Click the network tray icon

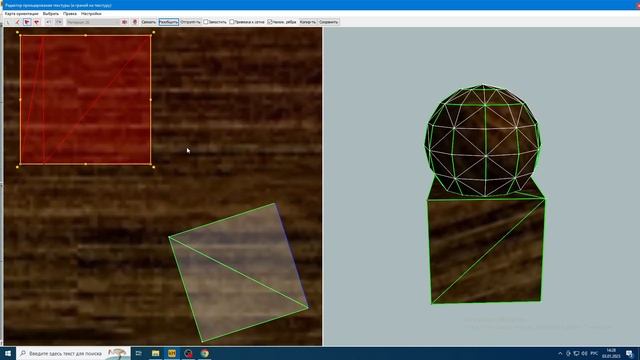click(576, 353)
